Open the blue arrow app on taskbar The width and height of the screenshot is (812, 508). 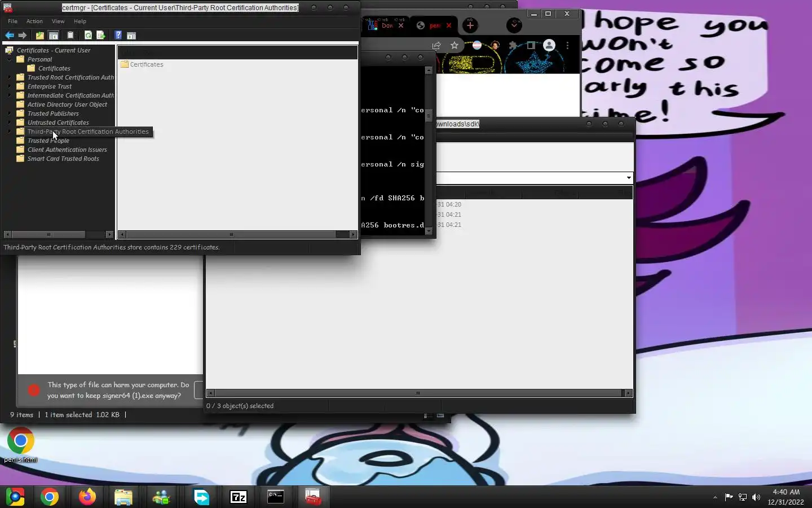(201, 497)
